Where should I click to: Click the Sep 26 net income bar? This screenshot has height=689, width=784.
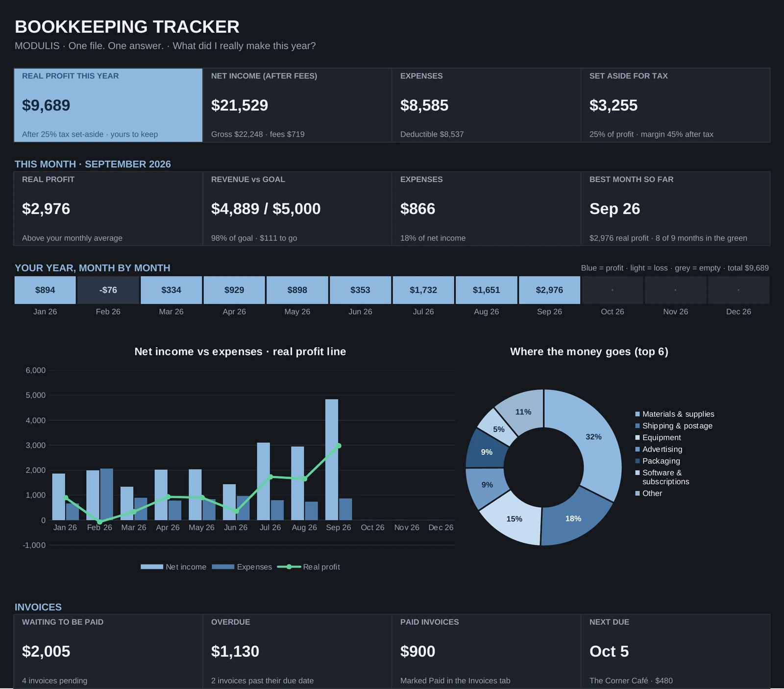[x=332, y=460]
